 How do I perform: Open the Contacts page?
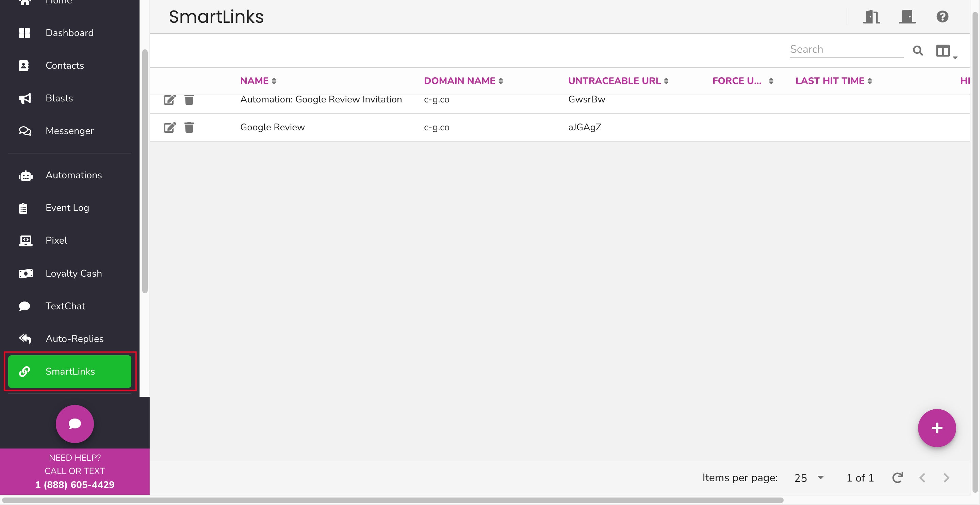pyautogui.click(x=70, y=65)
